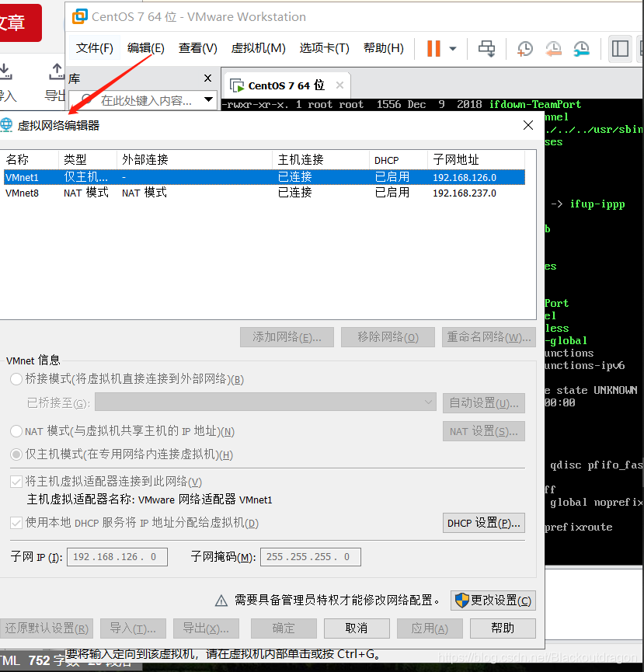The width and height of the screenshot is (644, 672).
Task: Click the 子网掩码 input field
Action: (x=311, y=557)
